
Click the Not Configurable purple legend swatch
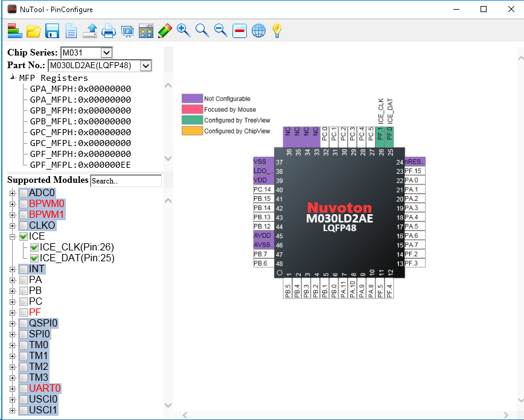click(x=192, y=98)
